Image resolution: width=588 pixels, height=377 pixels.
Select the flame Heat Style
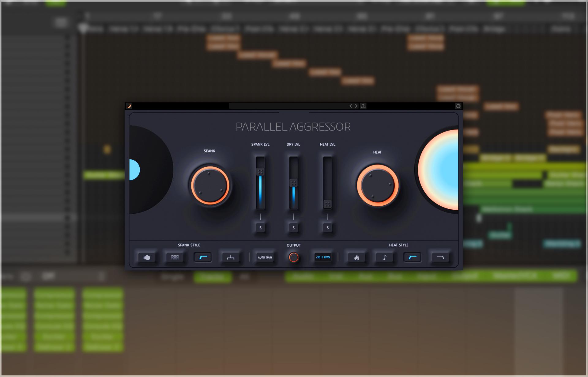[356, 257]
